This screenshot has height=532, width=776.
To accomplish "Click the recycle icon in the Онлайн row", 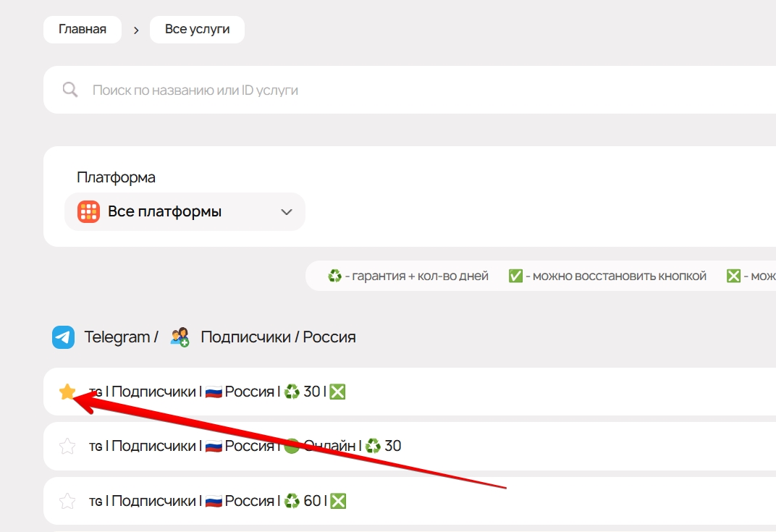I will tap(373, 446).
